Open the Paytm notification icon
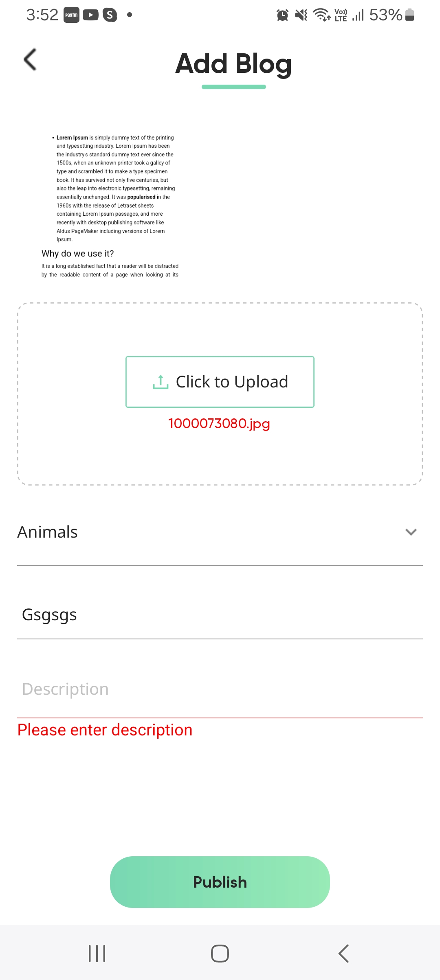 click(71, 15)
